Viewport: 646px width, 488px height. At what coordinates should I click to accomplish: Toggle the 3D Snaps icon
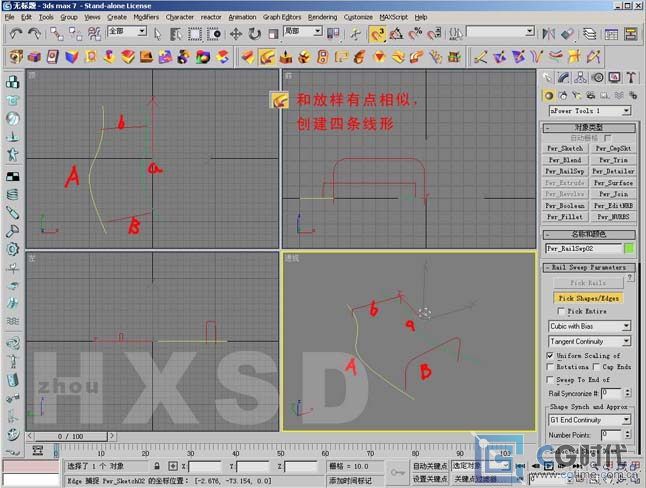(377, 34)
